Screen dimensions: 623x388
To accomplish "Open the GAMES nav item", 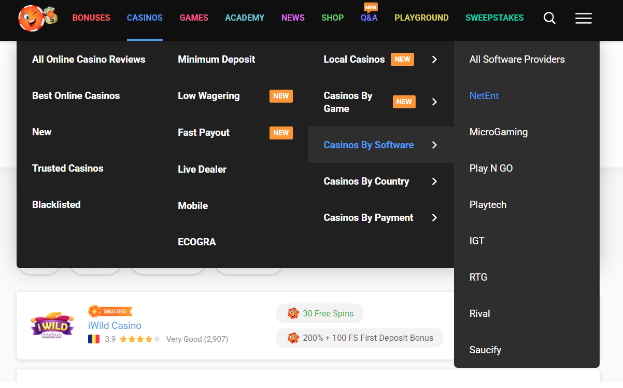I will point(194,18).
